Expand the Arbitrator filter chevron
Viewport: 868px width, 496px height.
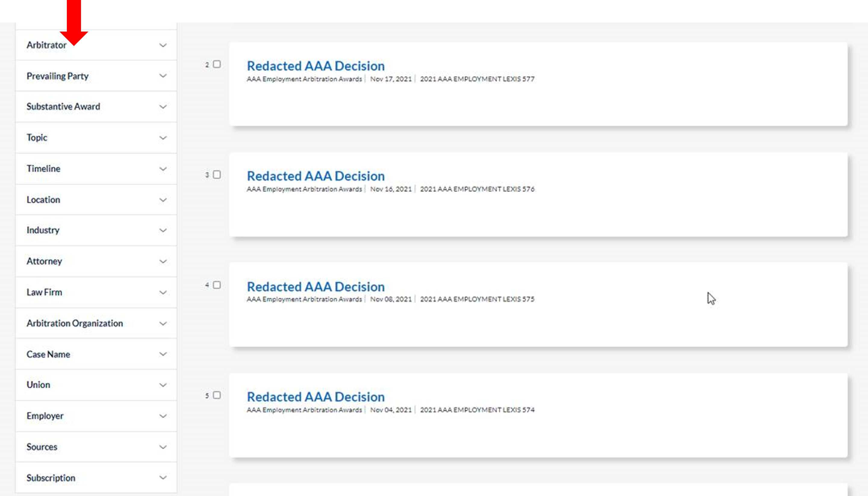pyautogui.click(x=163, y=45)
